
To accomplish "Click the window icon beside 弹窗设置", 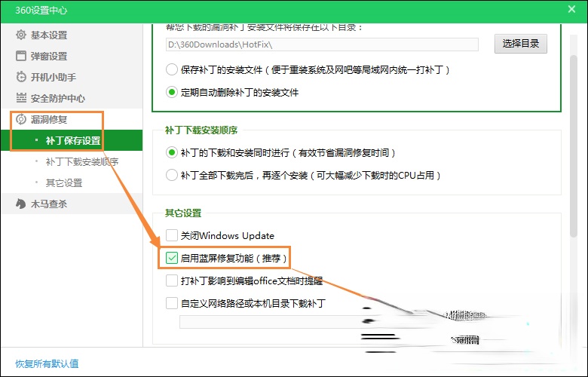I will click(21, 56).
